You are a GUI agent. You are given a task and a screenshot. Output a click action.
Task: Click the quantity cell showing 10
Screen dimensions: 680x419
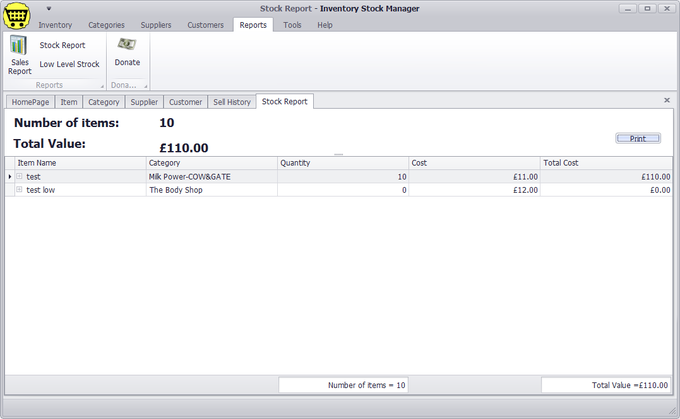point(343,177)
